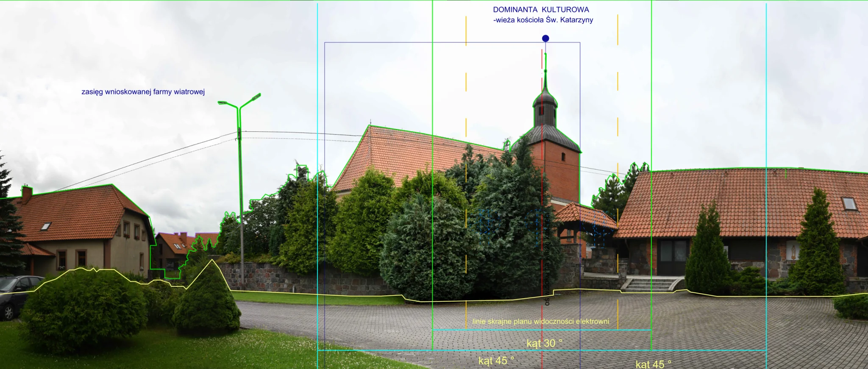
Task: Click the cone-shaped shrub on the lawn
Action: click(x=207, y=297)
